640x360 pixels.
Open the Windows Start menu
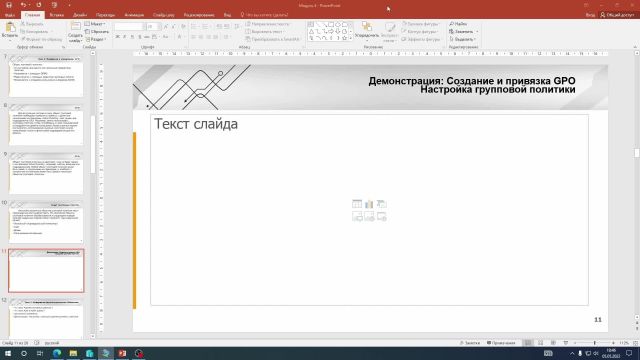8,353
